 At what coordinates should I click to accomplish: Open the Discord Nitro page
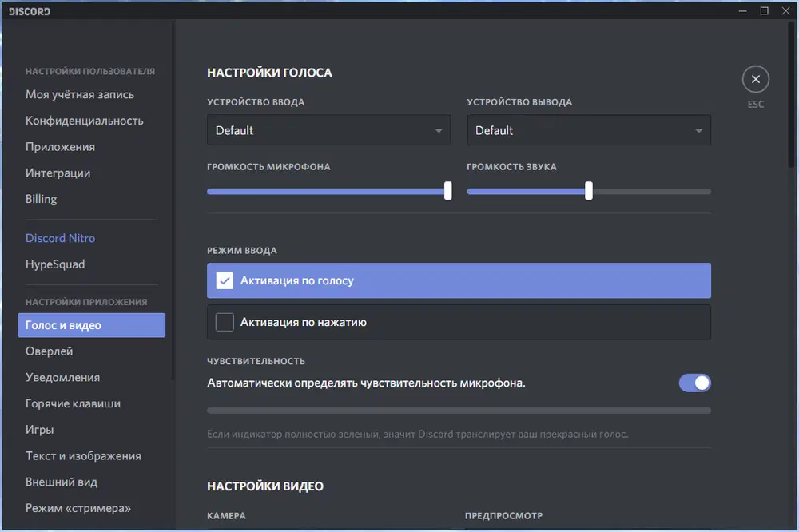point(60,238)
